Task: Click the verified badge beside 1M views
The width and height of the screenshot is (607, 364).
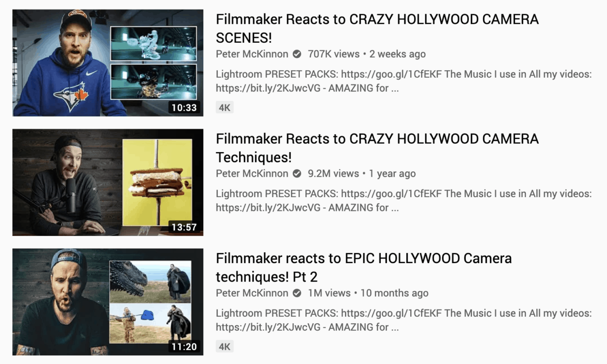Action: point(297,293)
